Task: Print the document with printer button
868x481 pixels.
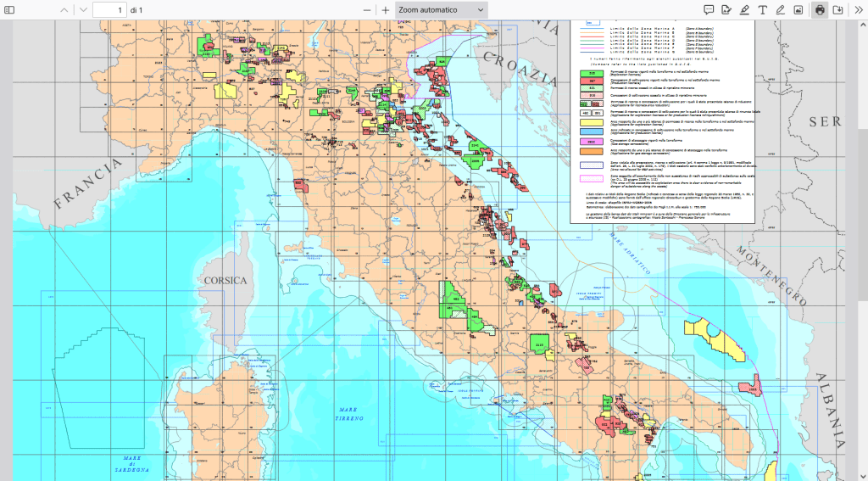Action: pos(820,10)
